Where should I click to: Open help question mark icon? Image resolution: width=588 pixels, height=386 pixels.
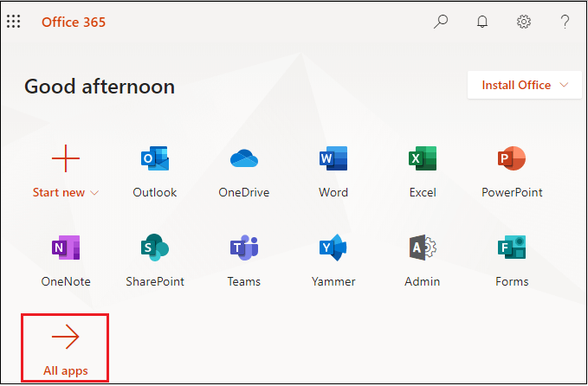[x=565, y=22]
